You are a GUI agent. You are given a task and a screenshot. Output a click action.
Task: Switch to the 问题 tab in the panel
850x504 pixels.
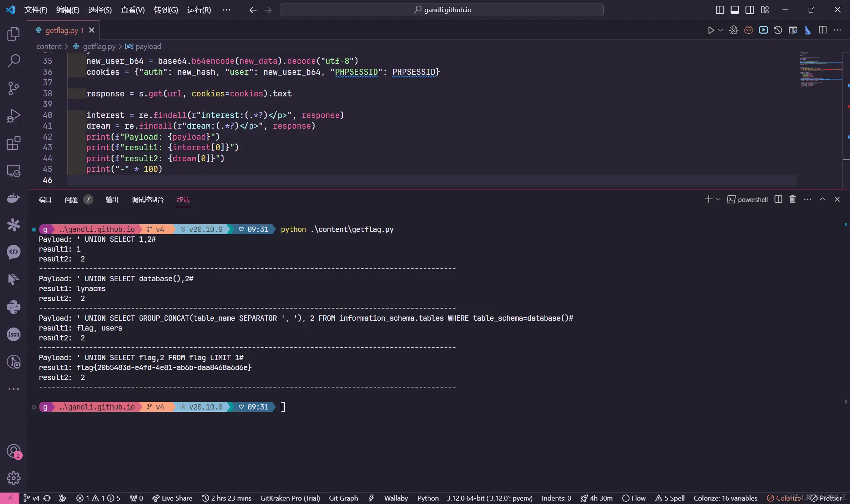point(71,199)
